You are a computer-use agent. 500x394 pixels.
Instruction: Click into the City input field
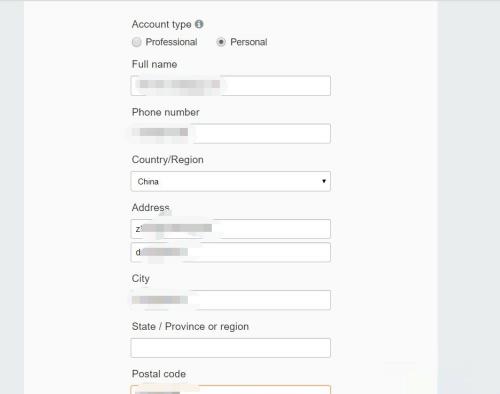click(x=231, y=300)
